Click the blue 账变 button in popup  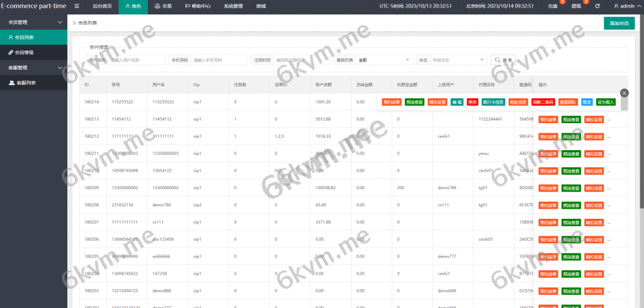pos(587,102)
